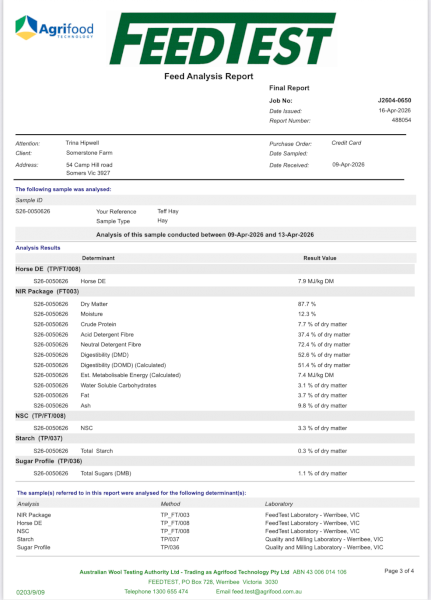
Task: Select section header 'NIR Package (FT003)'
Action: pyautogui.click(x=47, y=292)
